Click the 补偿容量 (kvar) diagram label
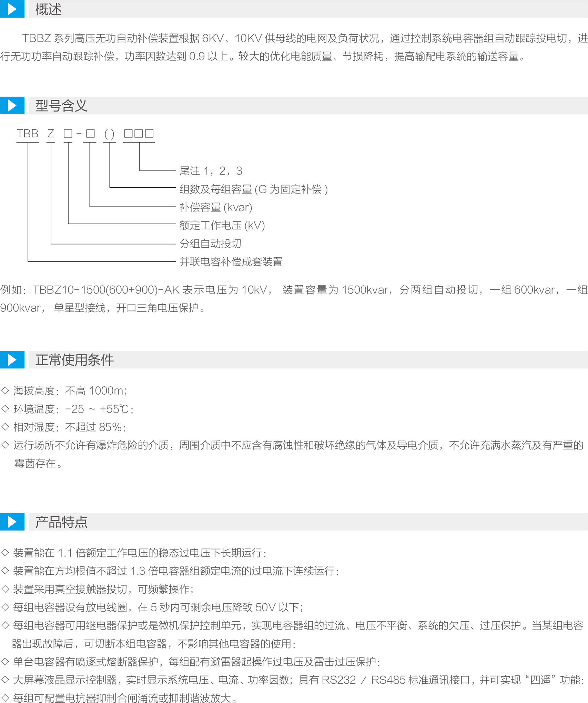588x703 pixels. click(216, 207)
